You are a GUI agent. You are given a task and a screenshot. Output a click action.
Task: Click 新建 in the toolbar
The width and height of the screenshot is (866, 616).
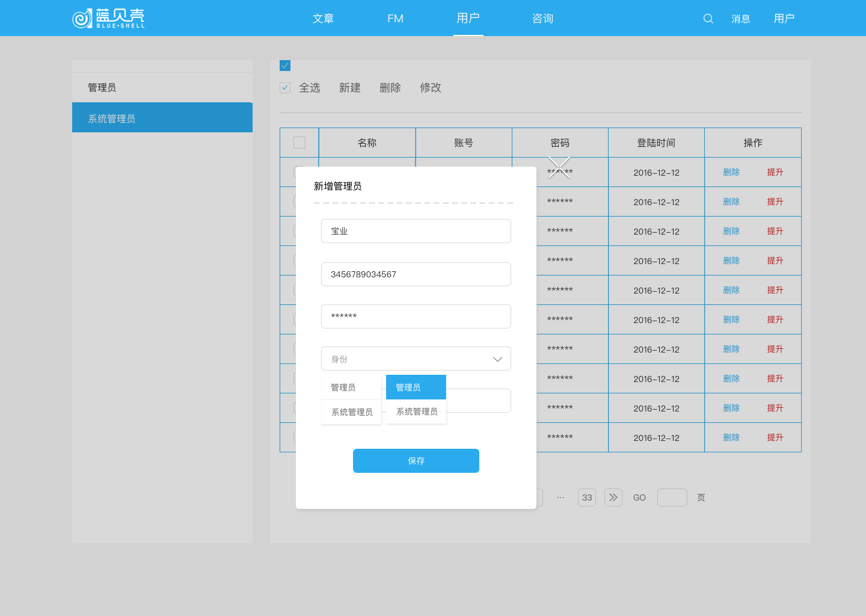coord(350,88)
